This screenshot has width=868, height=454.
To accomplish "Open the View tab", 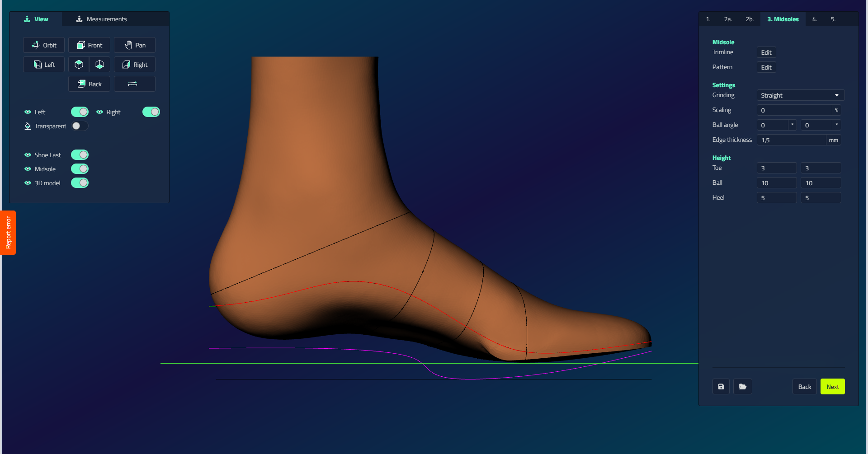I will 36,19.
